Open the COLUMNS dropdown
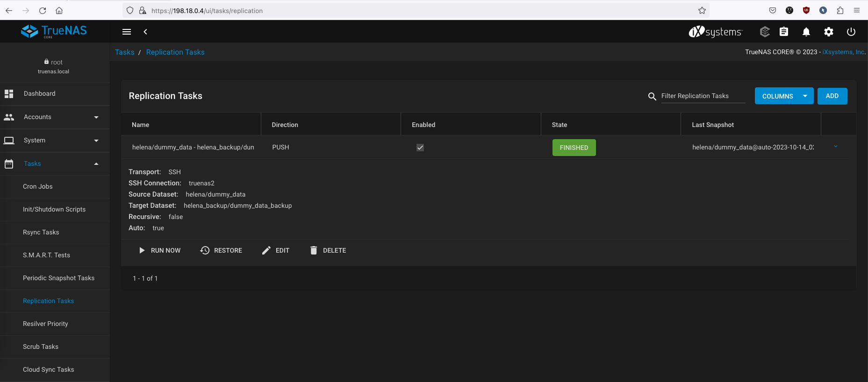 [784, 96]
